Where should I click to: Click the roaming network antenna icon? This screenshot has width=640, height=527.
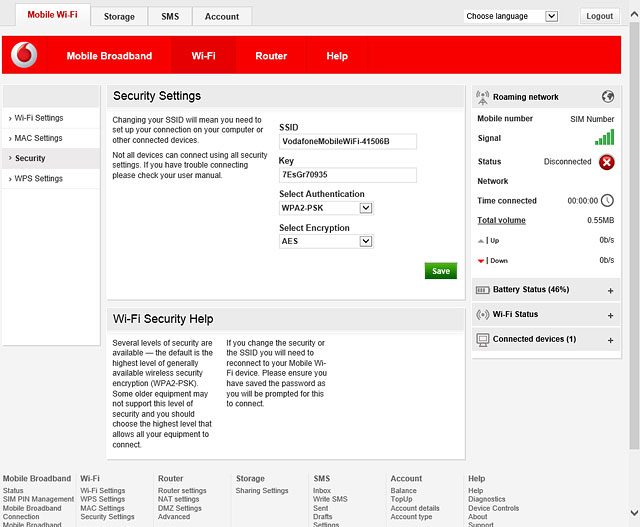click(482, 97)
